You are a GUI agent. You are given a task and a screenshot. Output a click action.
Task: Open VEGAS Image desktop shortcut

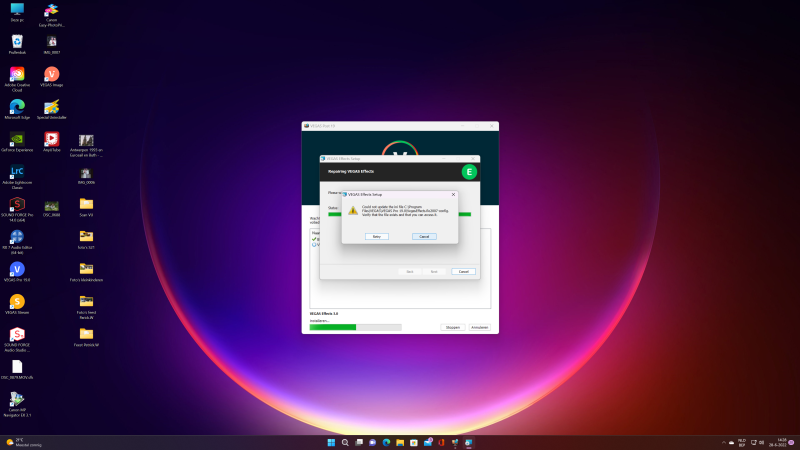(x=51, y=74)
